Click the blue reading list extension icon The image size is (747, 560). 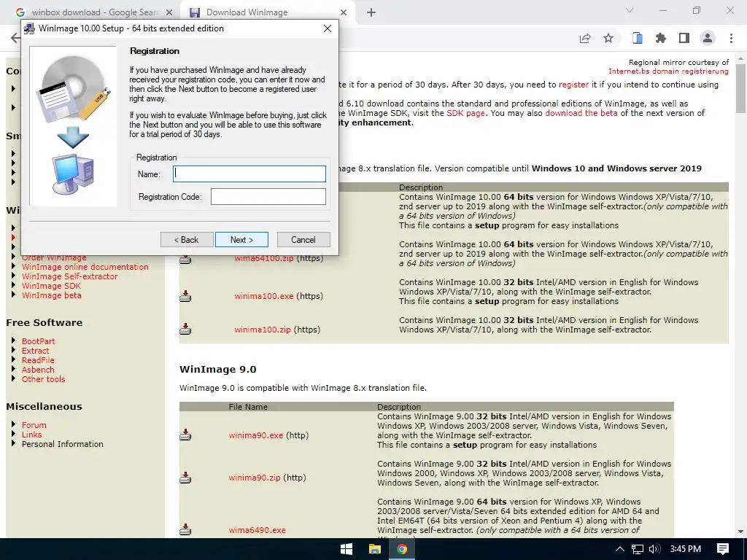click(x=638, y=39)
